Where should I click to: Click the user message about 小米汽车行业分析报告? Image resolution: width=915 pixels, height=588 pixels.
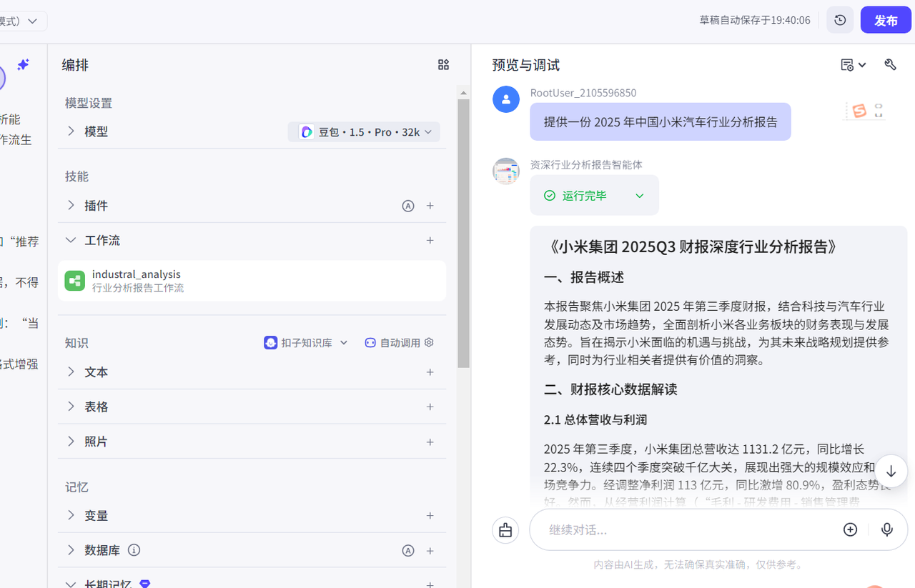pos(661,121)
